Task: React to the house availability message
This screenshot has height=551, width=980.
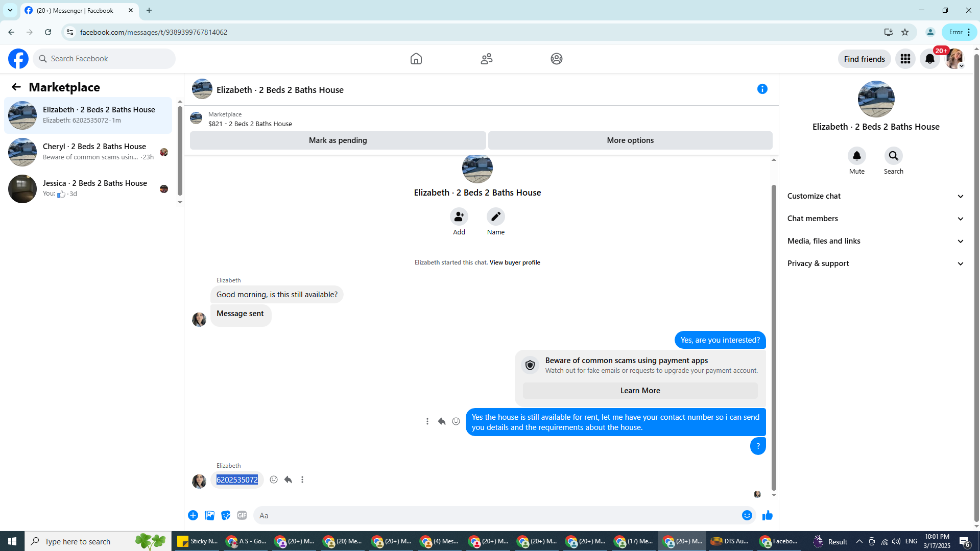Action: [456, 422]
